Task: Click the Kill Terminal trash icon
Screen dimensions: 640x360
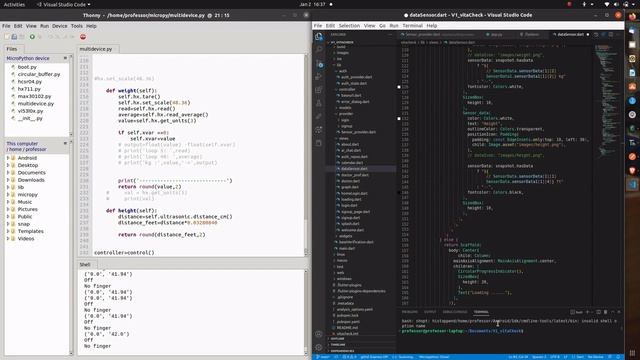Action: click(605, 312)
